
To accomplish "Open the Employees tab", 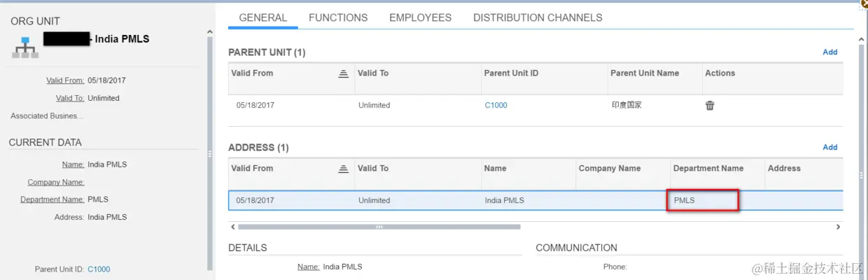I will [420, 17].
